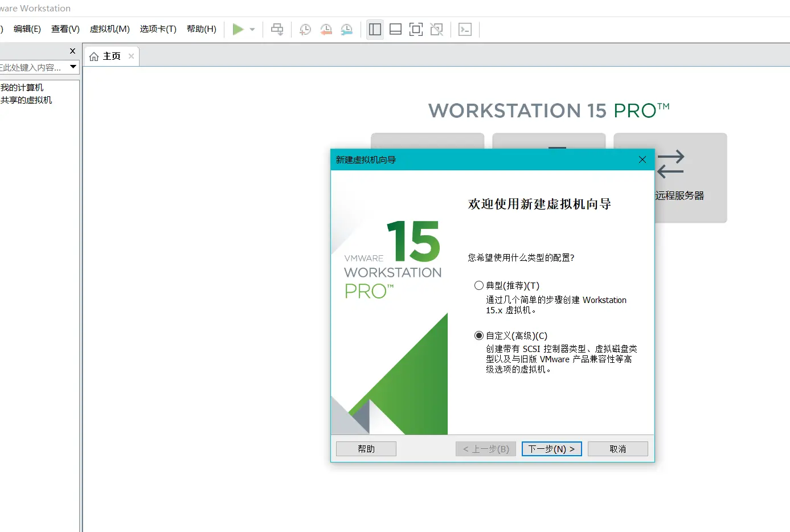Click the 取消 cancel button
Image resolution: width=790 pixels, height=532 pixels.
point(618,449)
